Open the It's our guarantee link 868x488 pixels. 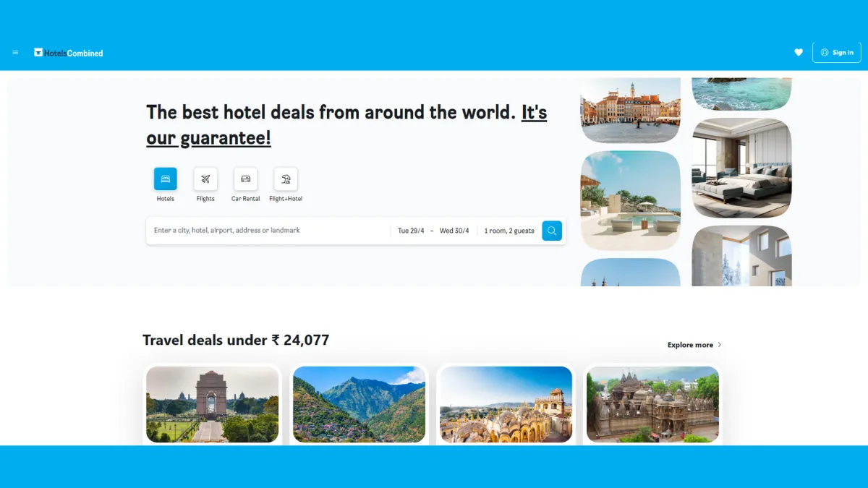pyautogui.click(x=346, y=124)
